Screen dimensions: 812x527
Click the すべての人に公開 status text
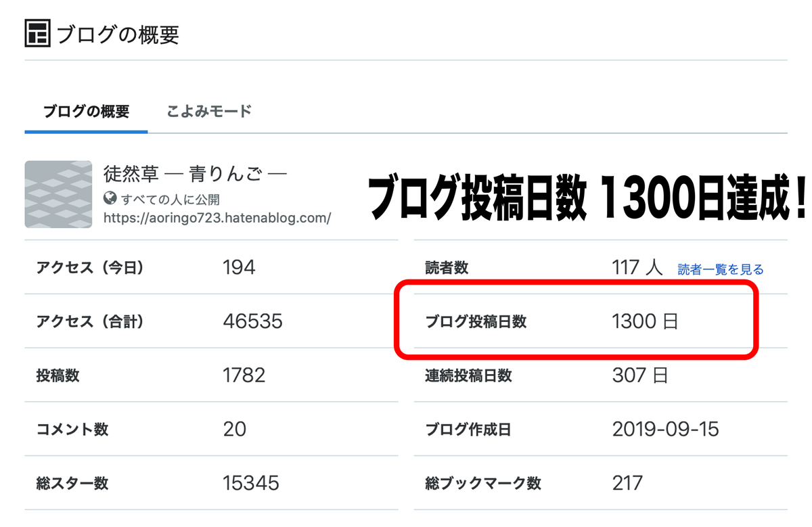171,200
